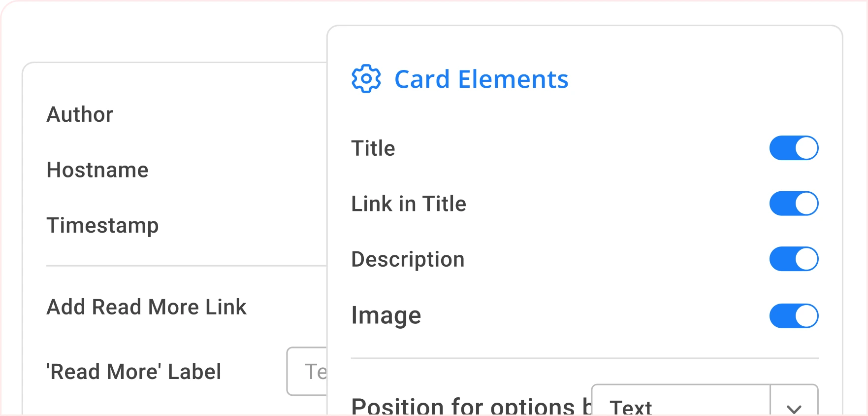Click the Add Read More Link label

[x=146, y=307]
